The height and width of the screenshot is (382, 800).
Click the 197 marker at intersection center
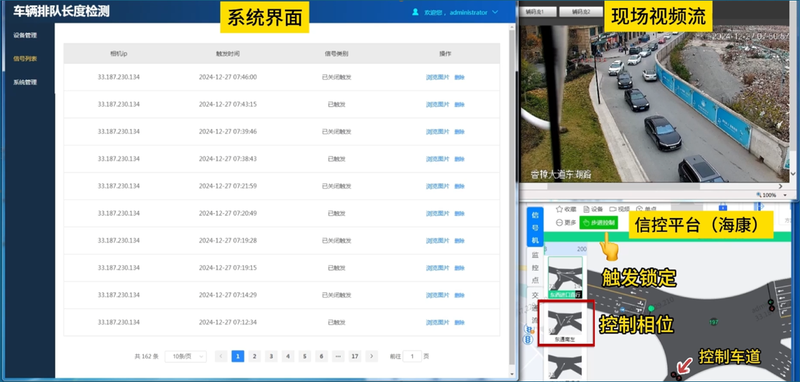pos(714,321)
